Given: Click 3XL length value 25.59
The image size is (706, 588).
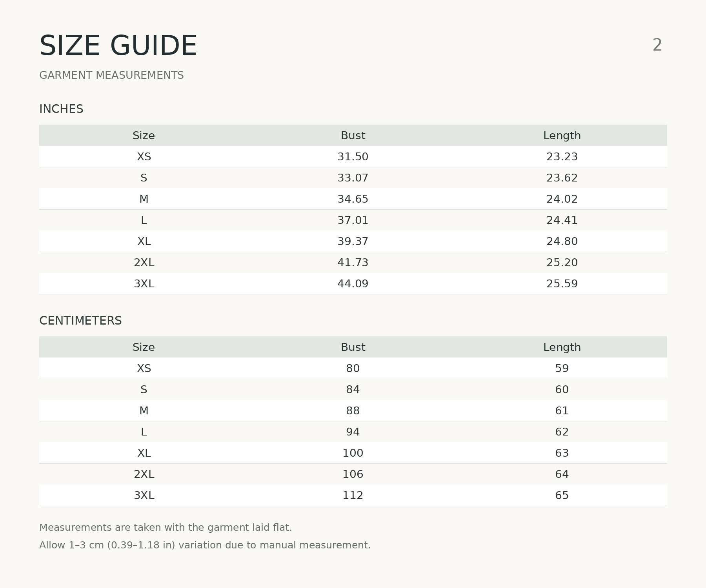Looking at the screenshot, I should coord(562,284).
